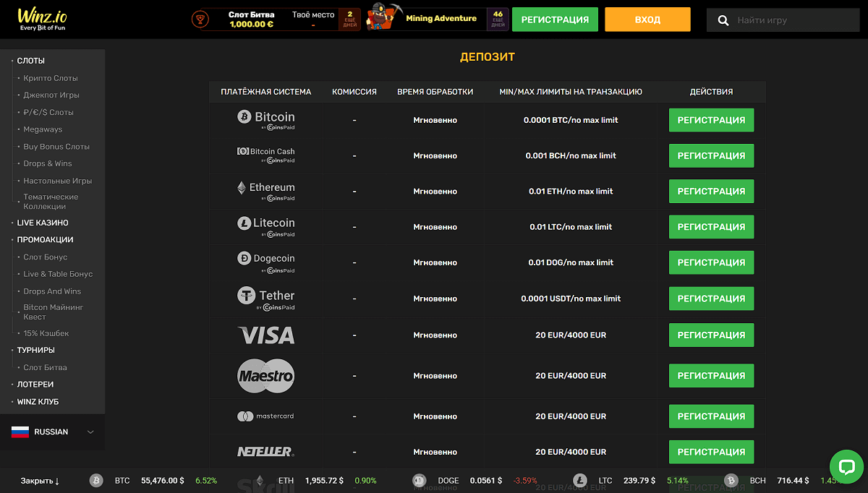The height and width of the screenshot is (493, 868).
Task: Click Закрыть to hide the ticker
Action: [40, 481]
